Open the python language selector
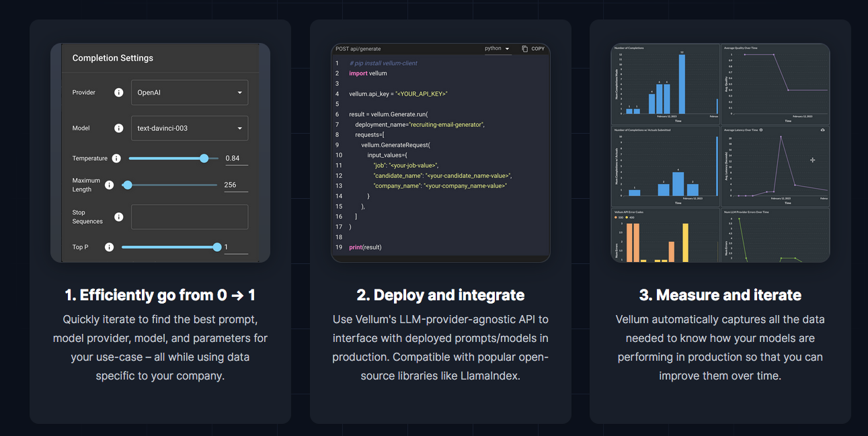 pos(498,49)
